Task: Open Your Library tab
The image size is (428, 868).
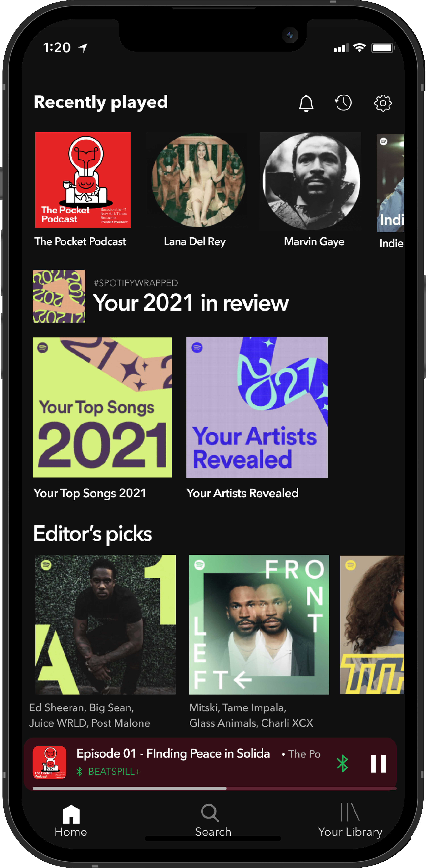Action: coord(350,821)
